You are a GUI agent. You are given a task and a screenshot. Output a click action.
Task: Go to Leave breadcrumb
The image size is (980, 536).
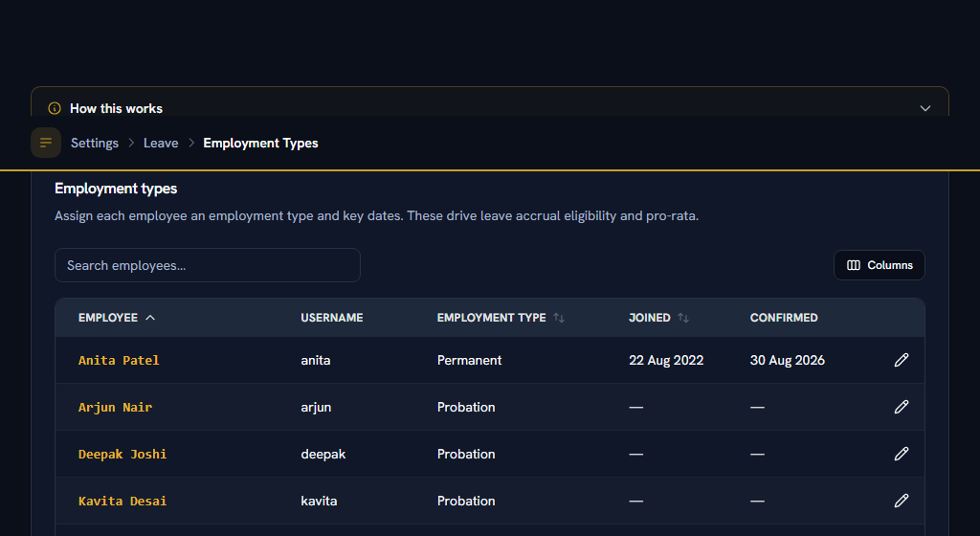point(161,143)
